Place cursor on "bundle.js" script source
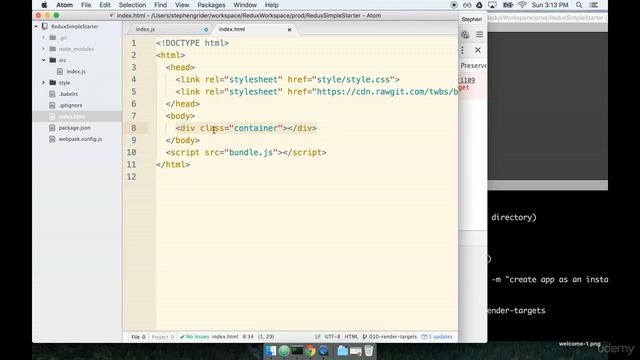The height and width of the screenshot is (360, 640). tap(251, 152)
